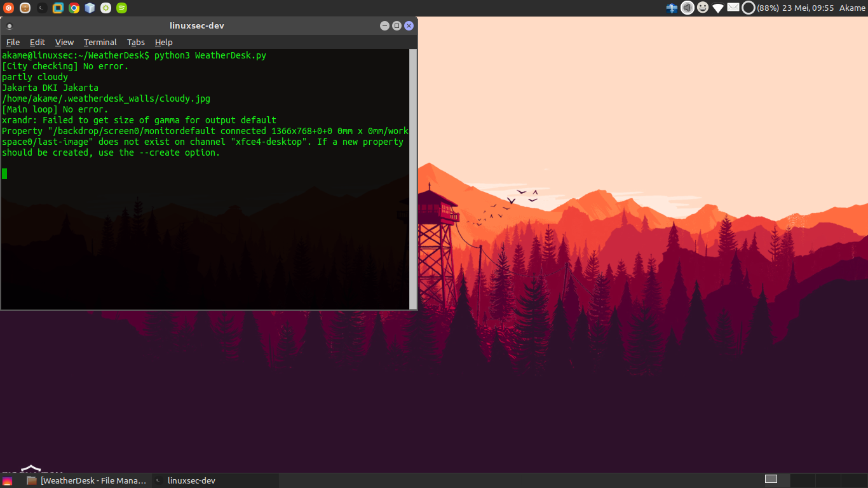Viewport: 868px width, 488px height.
Task: Open the Ubuntu logo menu in the top panel
Action: tap(8, 8)
